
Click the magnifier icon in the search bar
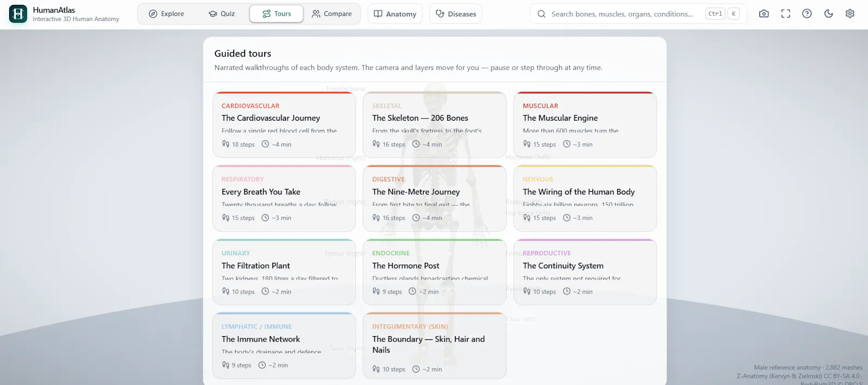pyautogui.click(x=541, y=14)
